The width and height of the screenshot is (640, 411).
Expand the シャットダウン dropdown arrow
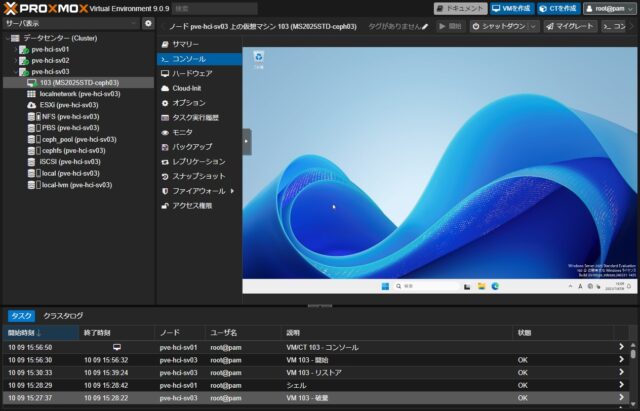534,26
